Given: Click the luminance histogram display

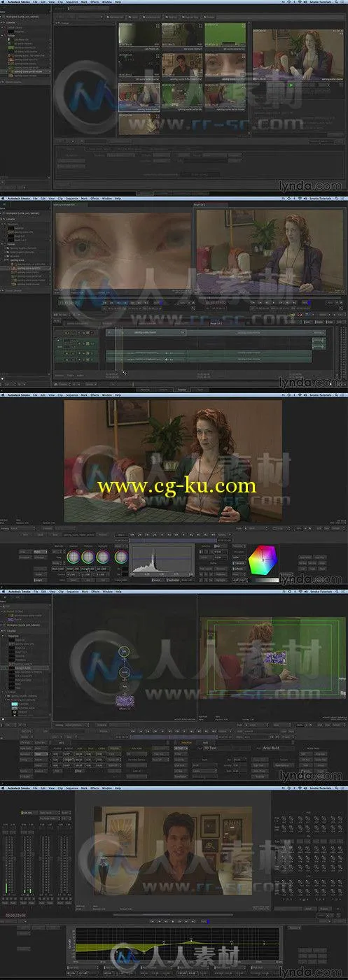Looking at the screenshot, I should (x=161, y=560).
